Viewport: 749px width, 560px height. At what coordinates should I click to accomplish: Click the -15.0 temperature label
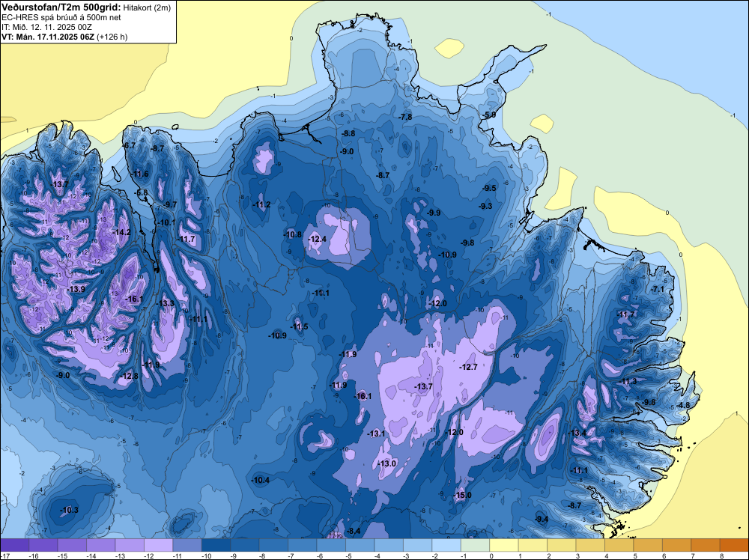pyautogui.click(x=462, y=495)
